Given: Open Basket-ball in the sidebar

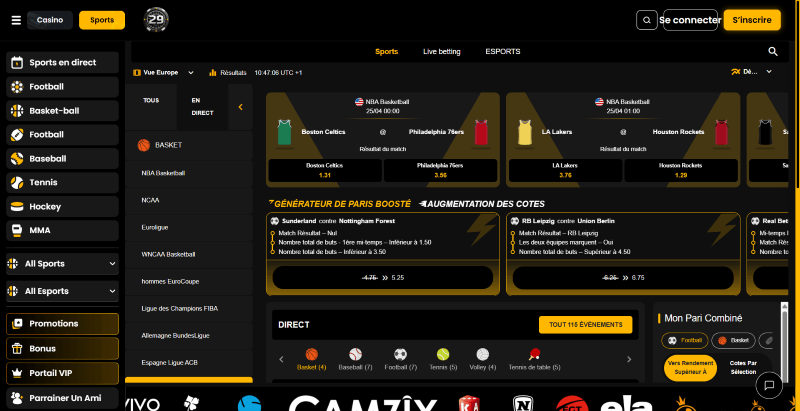Looking at the screenshot, I should click(62, 111).
